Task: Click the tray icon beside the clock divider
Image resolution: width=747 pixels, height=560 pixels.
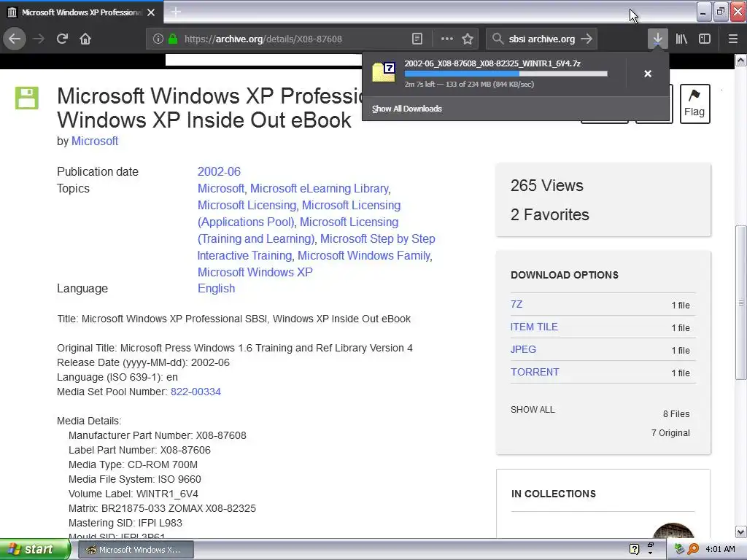Action: click(680, 549)
